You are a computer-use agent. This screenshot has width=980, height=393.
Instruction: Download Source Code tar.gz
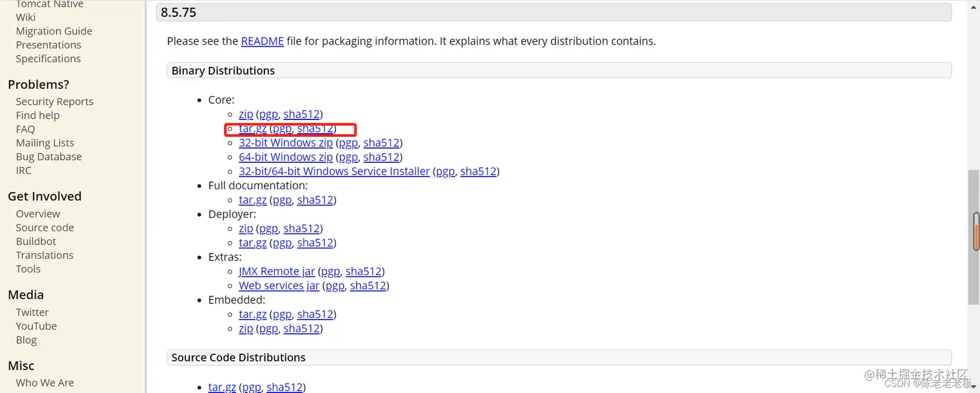[222, 387]
